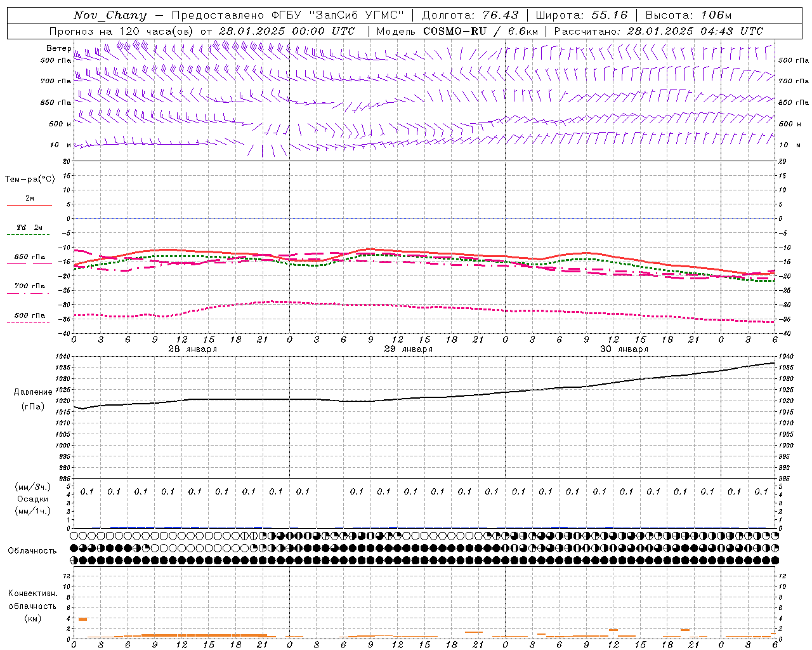
Task: Click the Ветер wind panel label
Action: click(x=58, y=48)
